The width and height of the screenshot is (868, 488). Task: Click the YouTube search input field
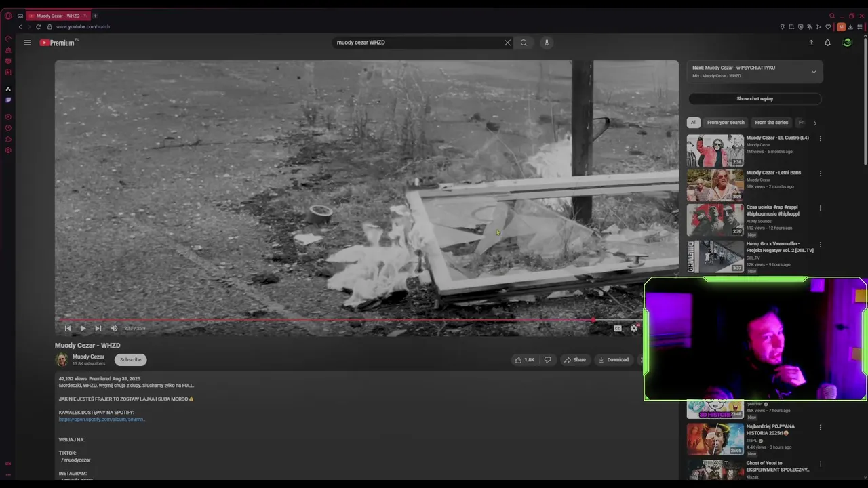(417, 43)
